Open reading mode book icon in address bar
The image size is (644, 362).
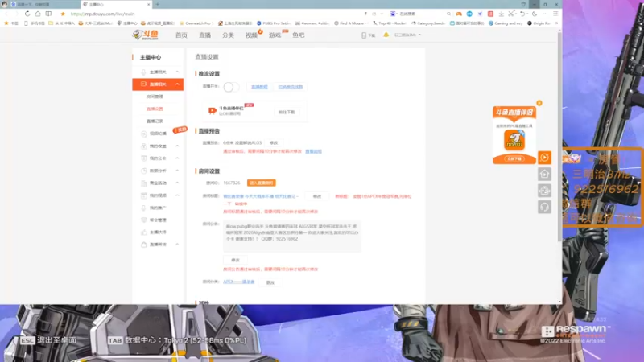click(48, 14)
